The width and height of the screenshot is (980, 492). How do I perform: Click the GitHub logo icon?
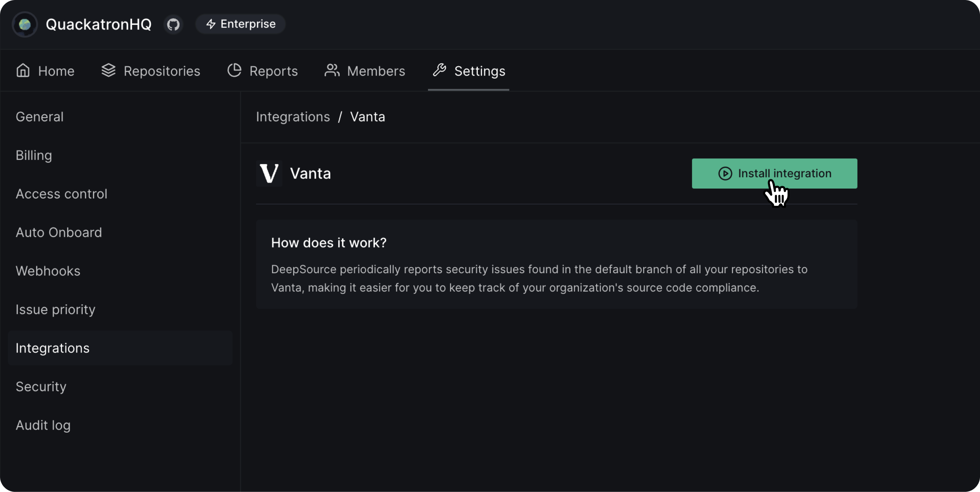click(173, 25)
